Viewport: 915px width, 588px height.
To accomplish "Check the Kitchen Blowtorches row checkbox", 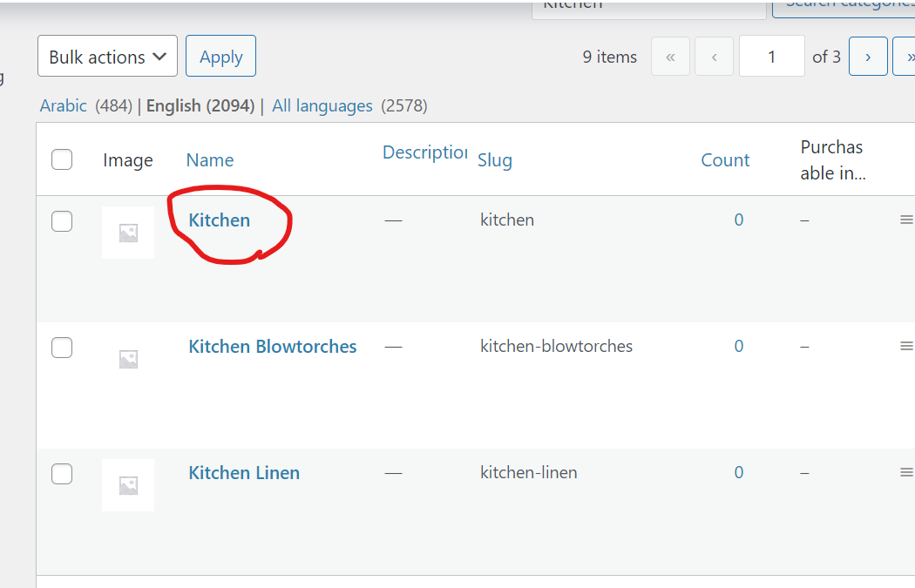I will pyautogui.click(x=62, y=347).
